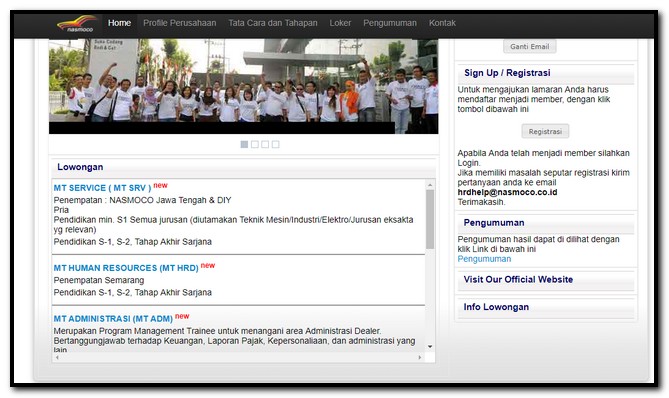Open MT HUMAN RESOURCES (MT HRD) vacancy
669x398 pixels.
pos(126,268)
